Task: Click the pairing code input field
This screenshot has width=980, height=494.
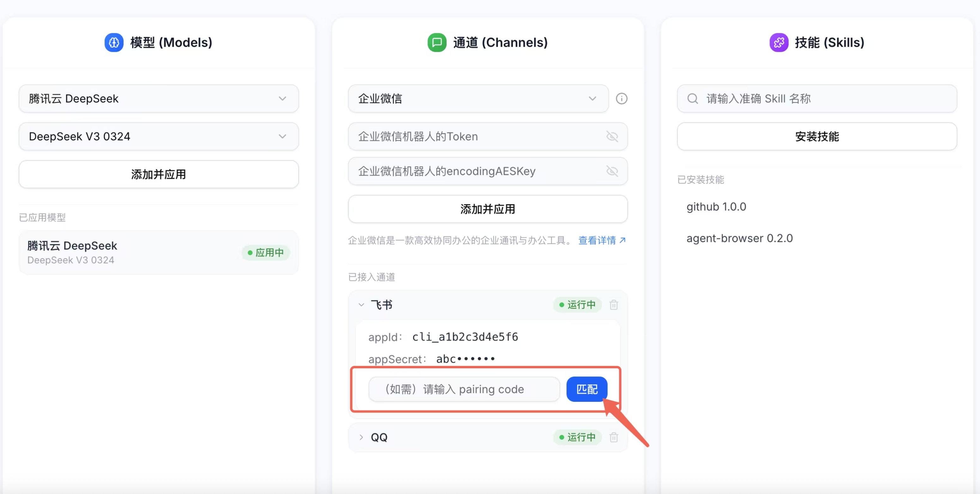Action: (463, 389)
